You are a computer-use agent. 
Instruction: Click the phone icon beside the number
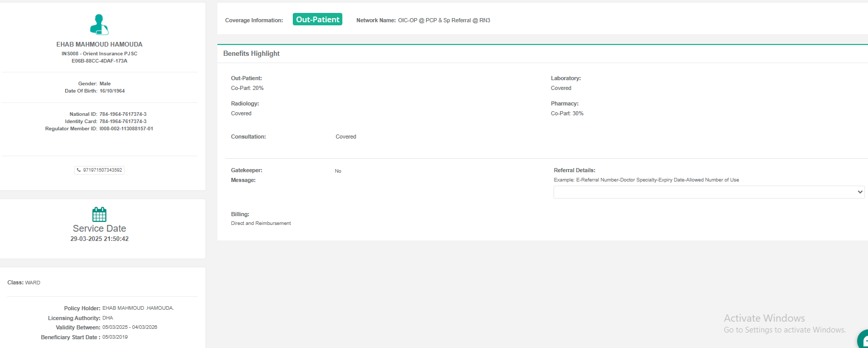coord(79,170)
